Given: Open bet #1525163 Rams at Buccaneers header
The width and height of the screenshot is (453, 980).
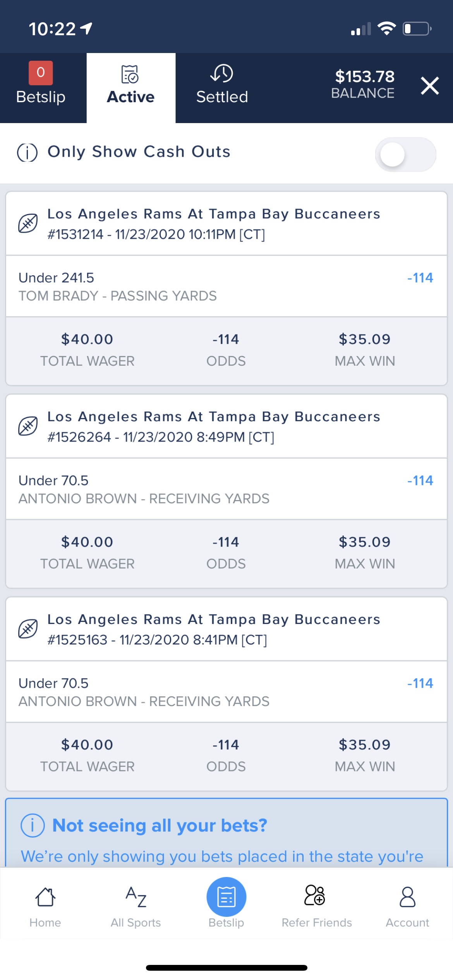Looking at the screenshot, I should click(226, 629).
